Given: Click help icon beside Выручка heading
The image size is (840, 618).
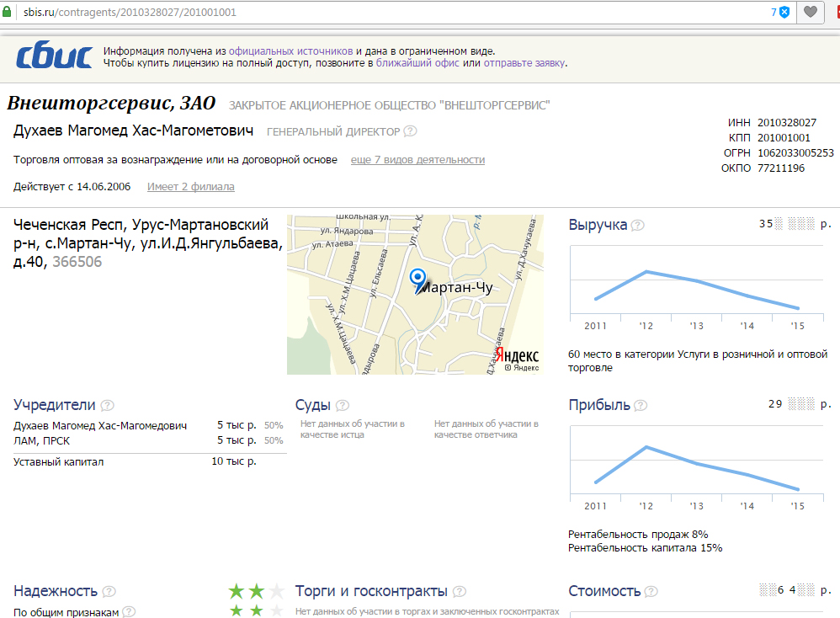Looking at the screenshot, I should point(638,226).
